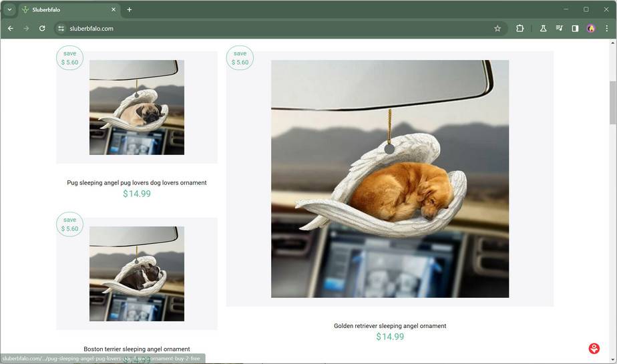This screenshot has height=364, width=617.
Task: Click the vertical page scrollbar thumb
Action: tap(613, 102)
